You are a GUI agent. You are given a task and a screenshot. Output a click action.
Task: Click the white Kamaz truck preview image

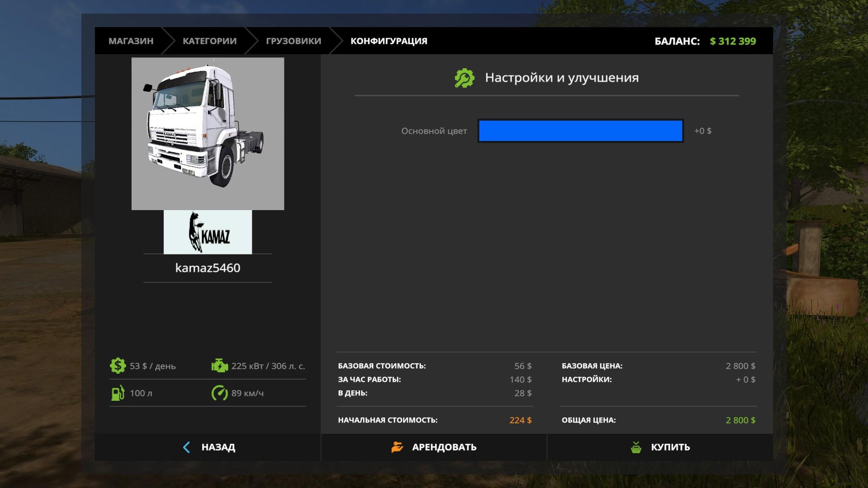click(208, 133)
